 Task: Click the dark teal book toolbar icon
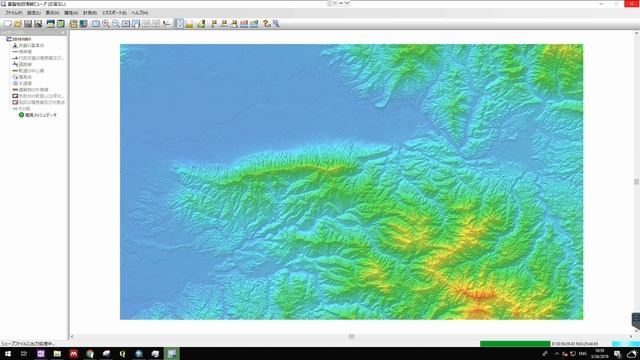coord(83,24)
